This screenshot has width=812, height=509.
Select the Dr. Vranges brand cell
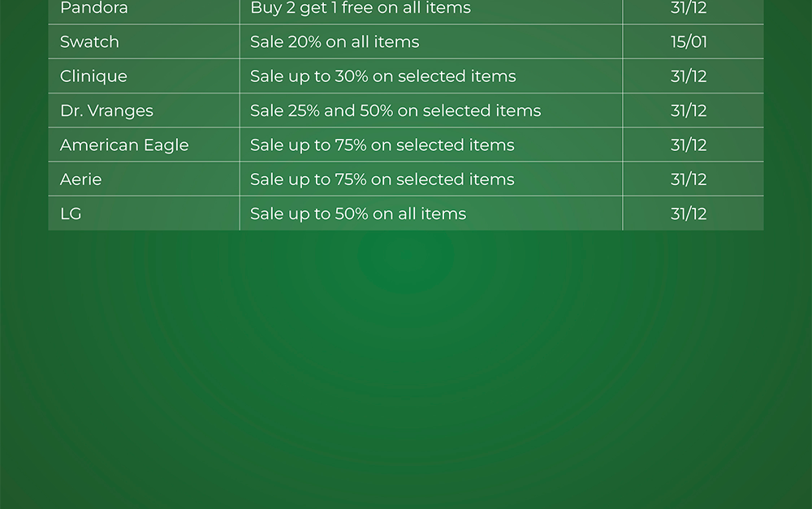[x=106, y=111]
